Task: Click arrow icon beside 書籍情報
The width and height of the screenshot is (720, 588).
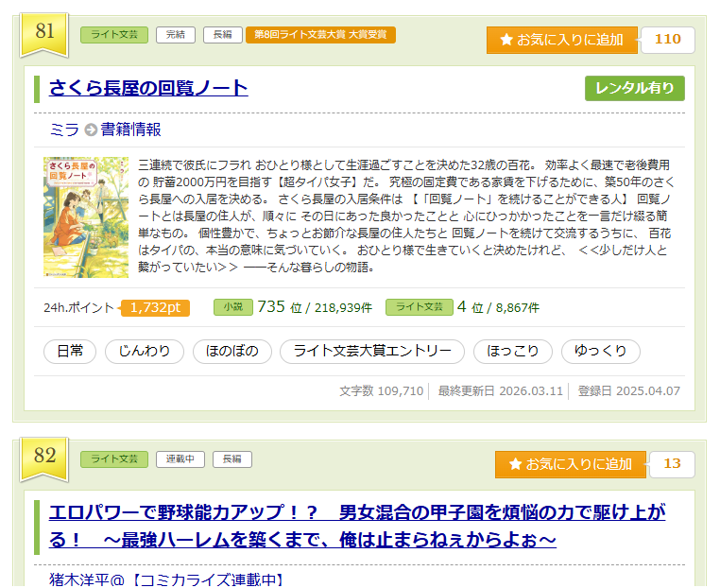Action: point(91,130)
